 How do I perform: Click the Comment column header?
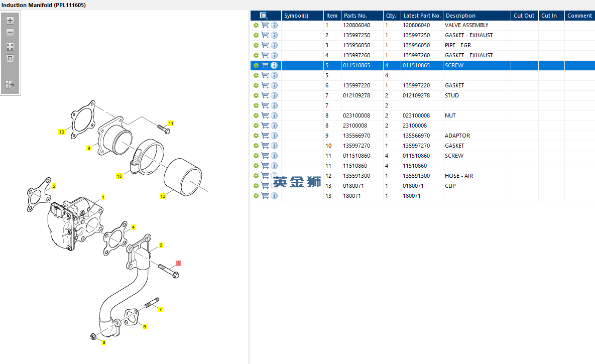pyautogui.click(x=580, y=16)
